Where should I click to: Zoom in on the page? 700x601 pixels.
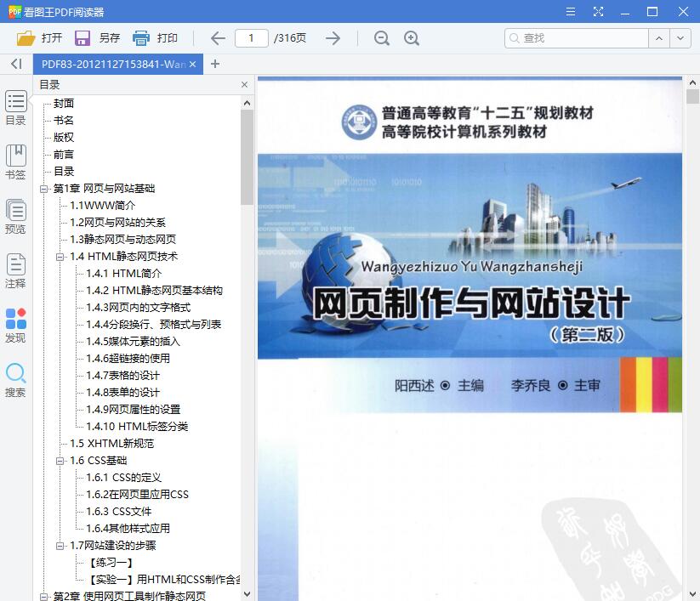(412, 37)
